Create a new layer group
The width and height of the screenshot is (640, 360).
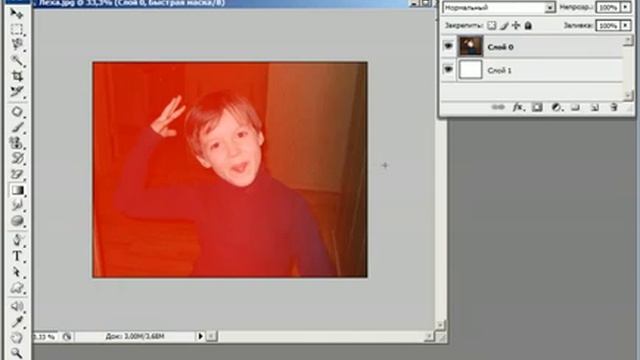(x=576, y=107)
